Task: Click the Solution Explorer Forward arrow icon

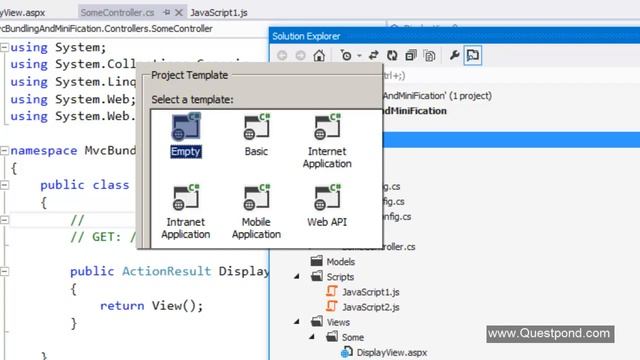Action: coord(300,56)
